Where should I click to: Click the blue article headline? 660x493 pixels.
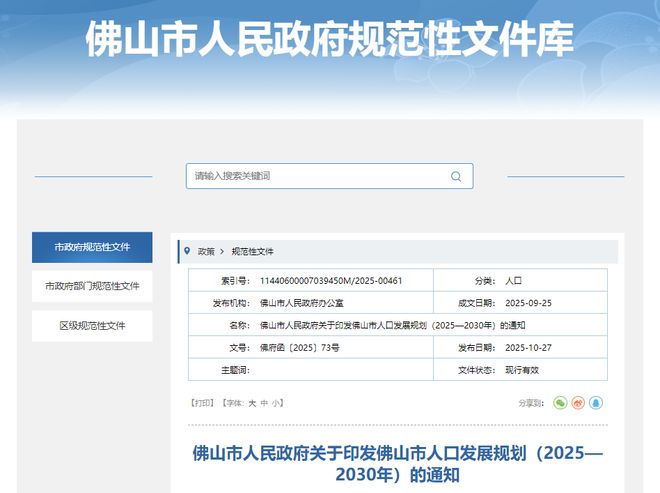(x=397, y=464)
